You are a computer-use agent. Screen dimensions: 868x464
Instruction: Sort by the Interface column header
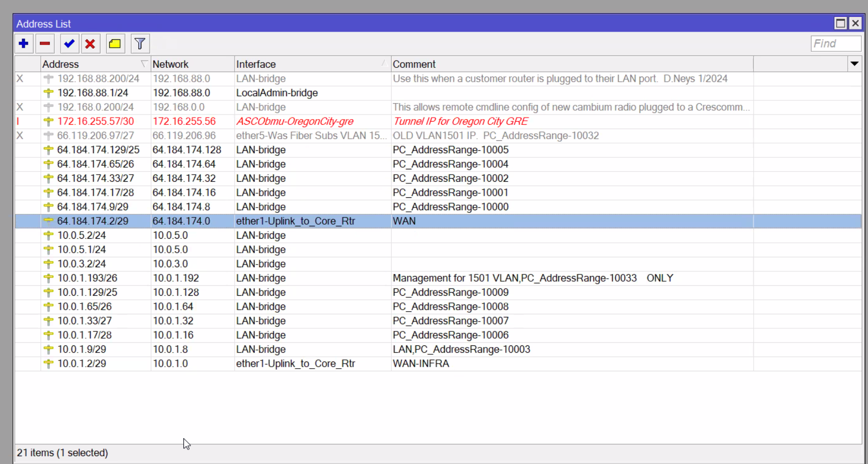coord(313,64)
